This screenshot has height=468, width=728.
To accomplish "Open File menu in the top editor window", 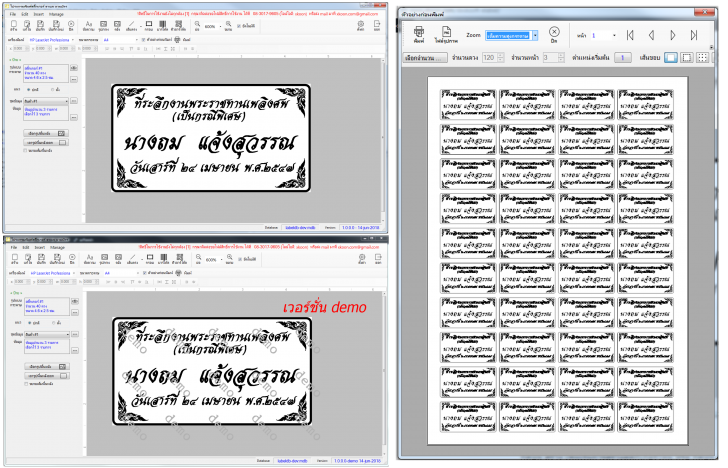I will pos(13,14).
